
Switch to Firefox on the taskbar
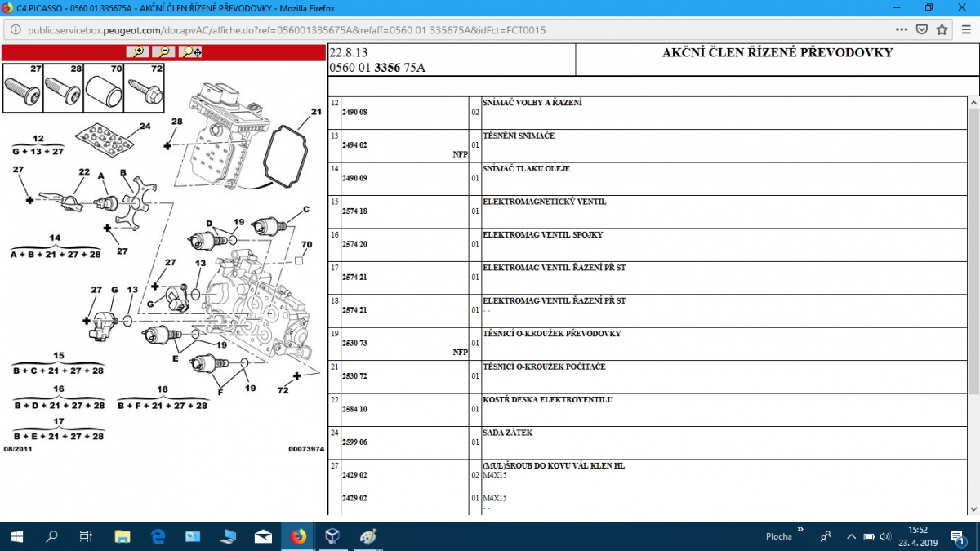coord(298,536)
